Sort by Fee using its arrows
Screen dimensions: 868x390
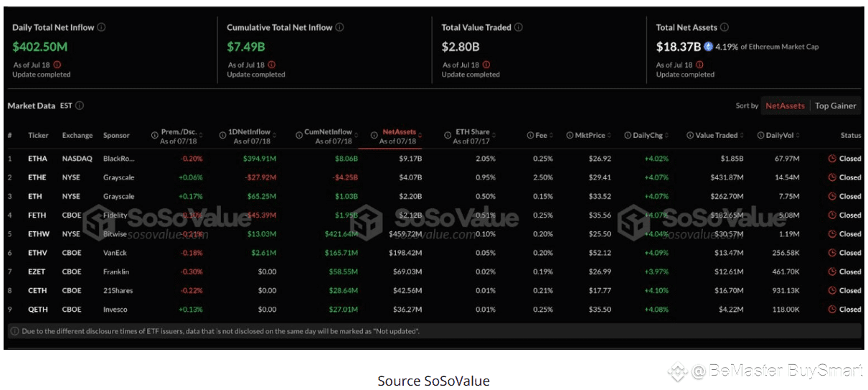coord(552,135)
